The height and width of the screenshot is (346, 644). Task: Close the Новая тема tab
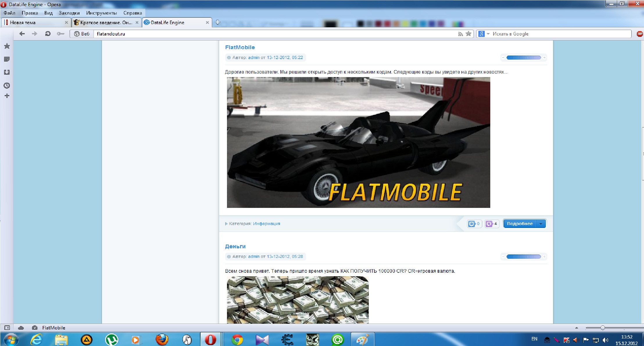click(66, 22)
